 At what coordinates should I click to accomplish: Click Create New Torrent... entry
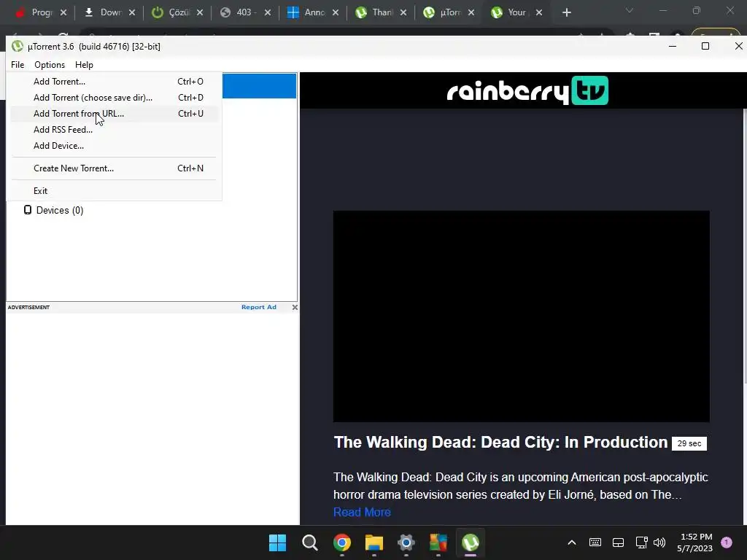[115, 168]
